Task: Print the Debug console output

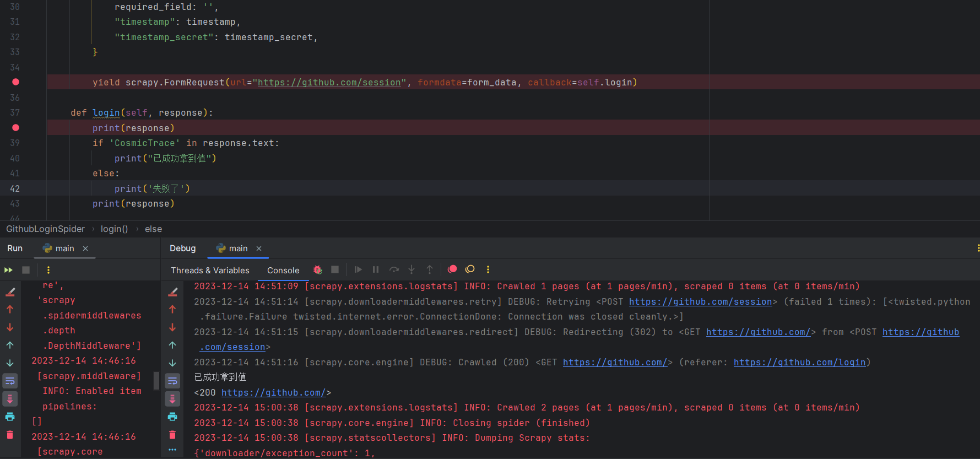Action: click(172, 417)
